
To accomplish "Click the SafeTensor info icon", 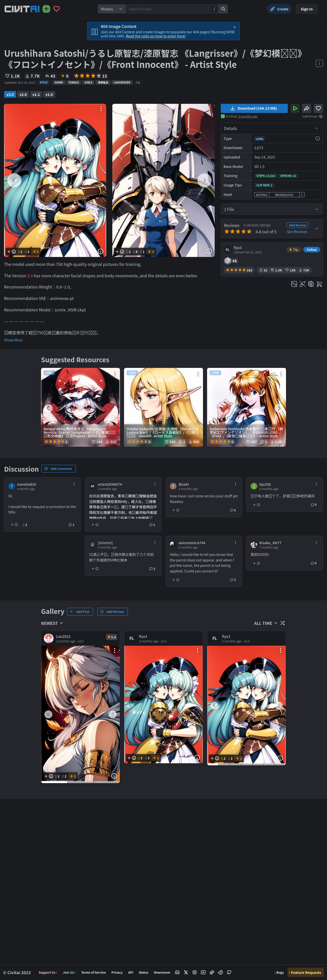I will tap(321, 117).
